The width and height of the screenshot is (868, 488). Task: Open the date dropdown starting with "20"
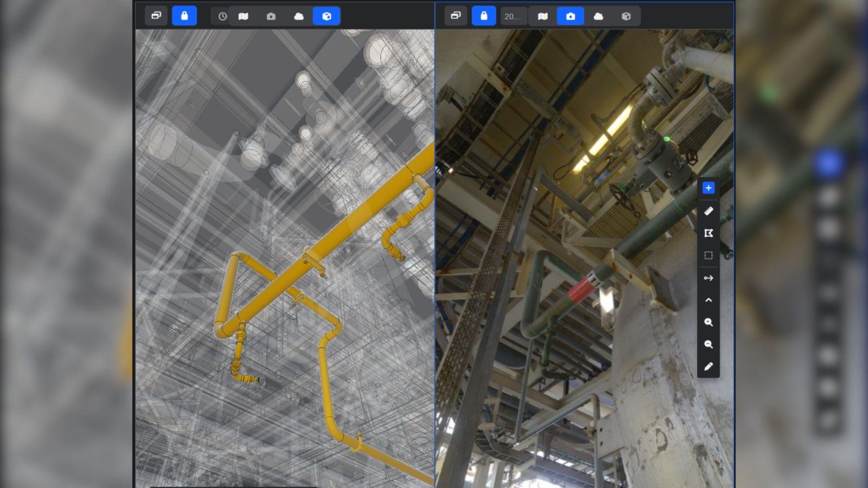click(x=513, y=16)
